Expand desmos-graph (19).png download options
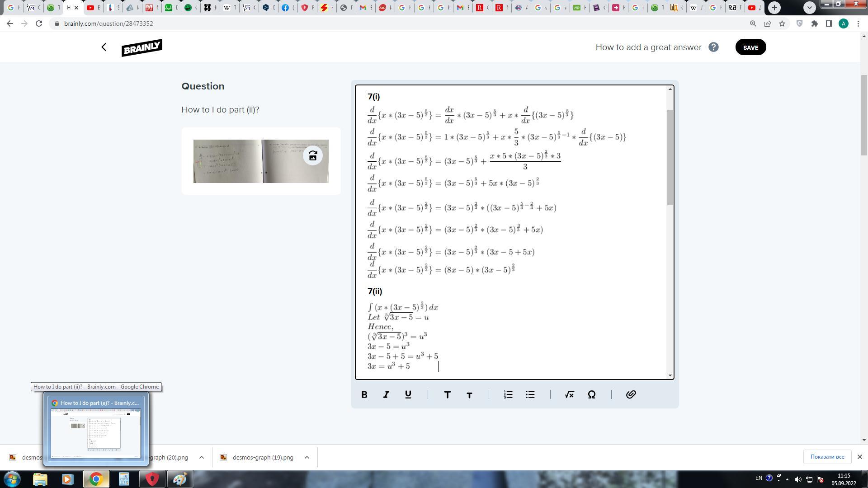Screen dimensions: 868x488 coord(307,457)
